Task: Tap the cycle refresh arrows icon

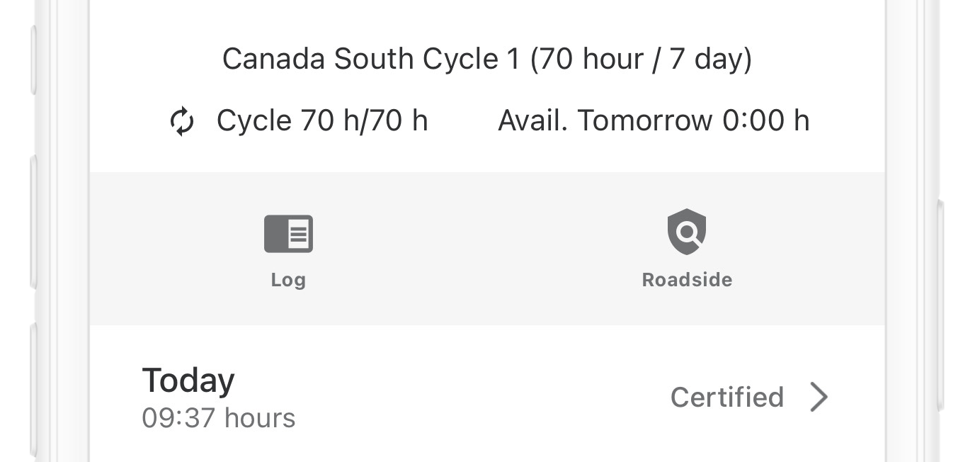Action: point(182,121)
